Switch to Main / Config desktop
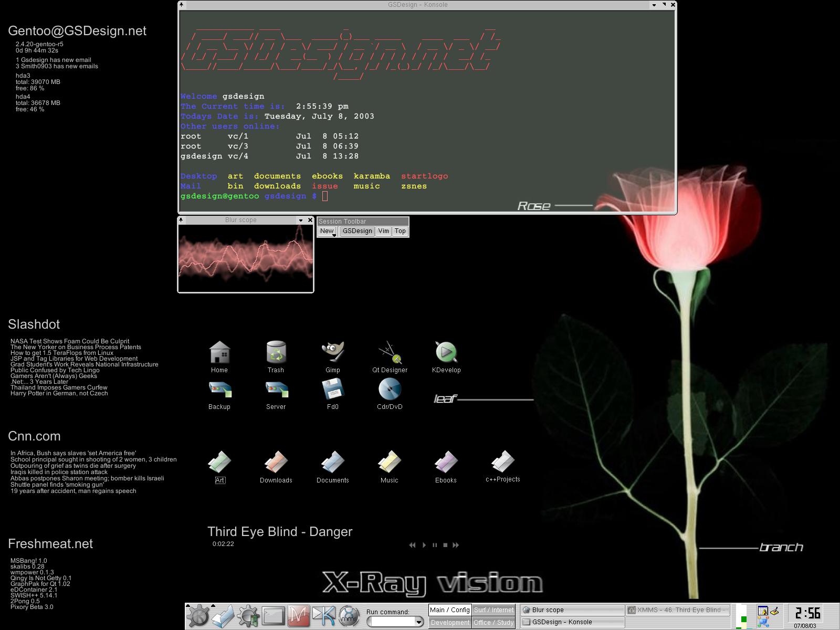The width and height of the screenshot is (840, 630). pyautogui.click(x=449, y=610)
